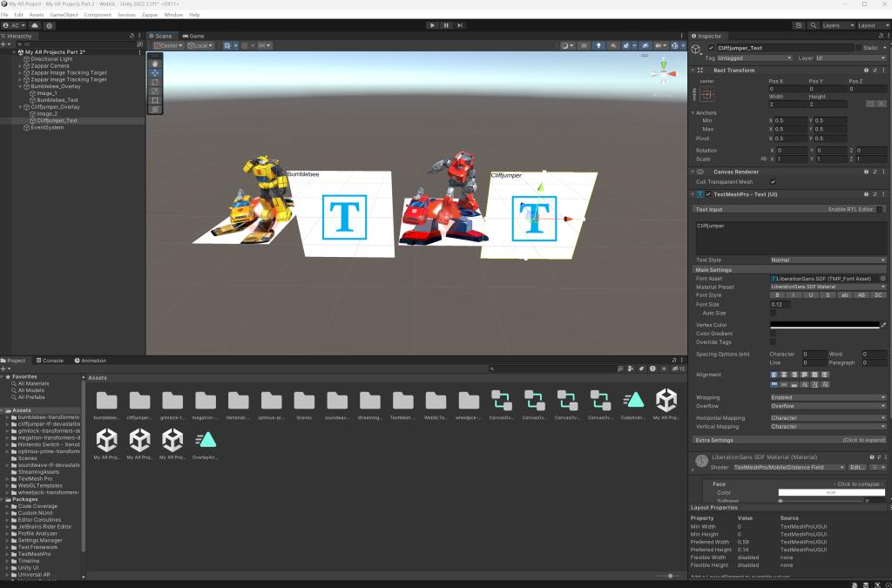Toggle scene lighting with the lightbulb icon
892x588 pixels.
[x=598, y=45]
